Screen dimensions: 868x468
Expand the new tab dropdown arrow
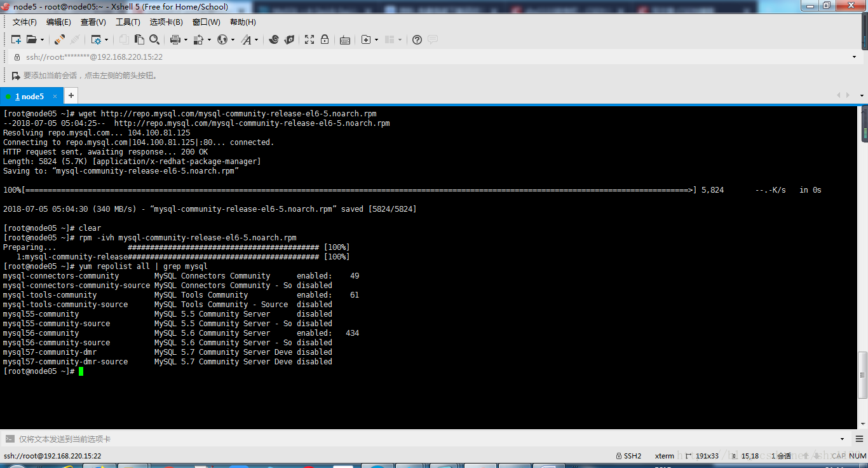click(377, 39)
